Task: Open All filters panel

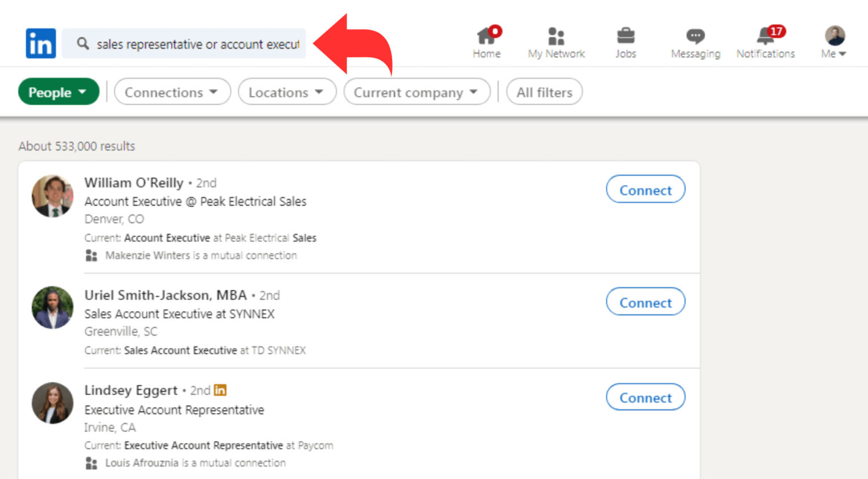Action: click(544, 92)
